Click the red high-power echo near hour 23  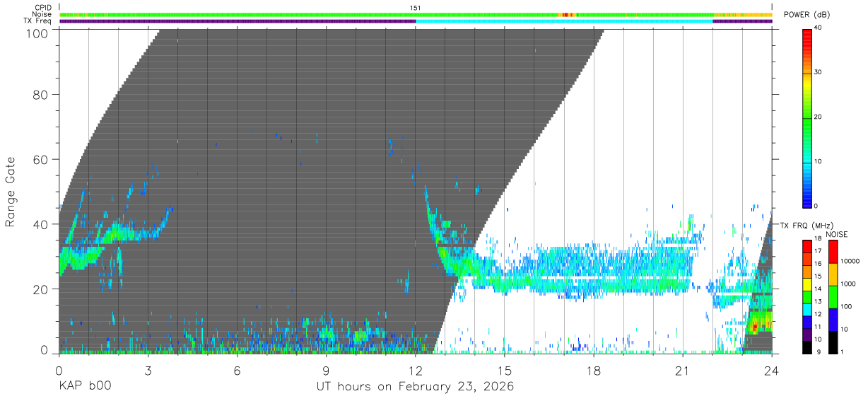[754, 327]
